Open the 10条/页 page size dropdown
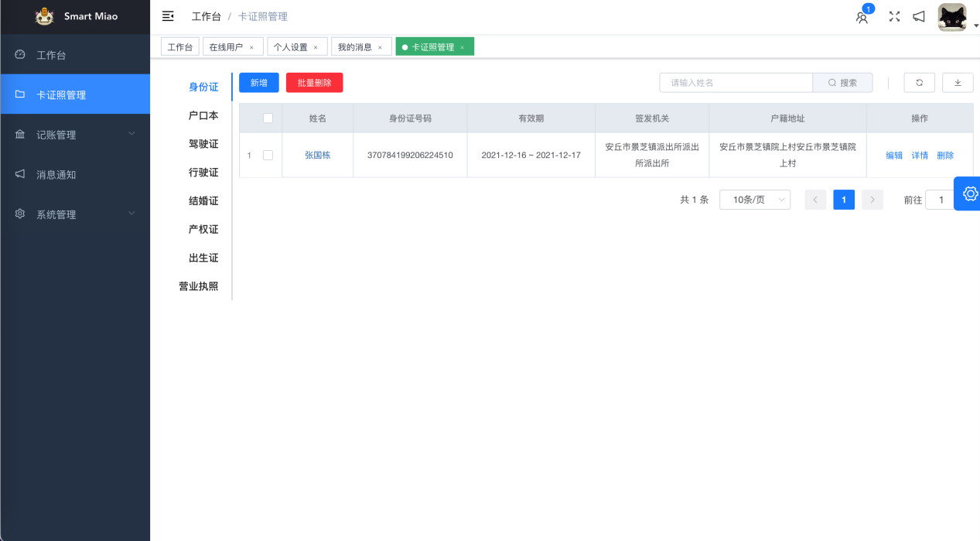Screen dimensions: 980x541 pos(754,200)
